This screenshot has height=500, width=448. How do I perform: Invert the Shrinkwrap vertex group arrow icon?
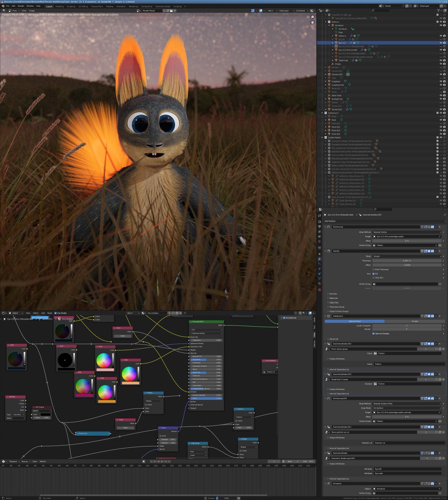click(440, 245)
